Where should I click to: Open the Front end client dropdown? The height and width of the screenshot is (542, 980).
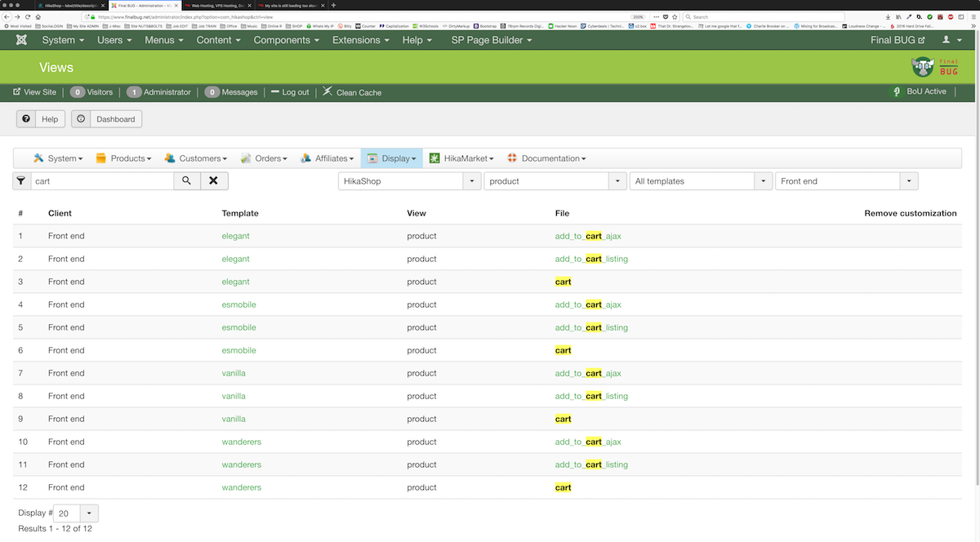[x=846, y=181]
